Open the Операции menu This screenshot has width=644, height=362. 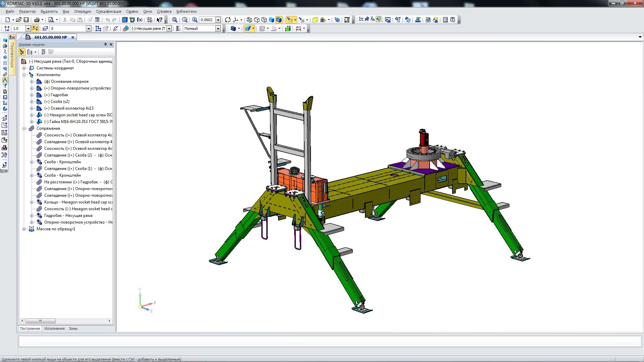(83, 11)
